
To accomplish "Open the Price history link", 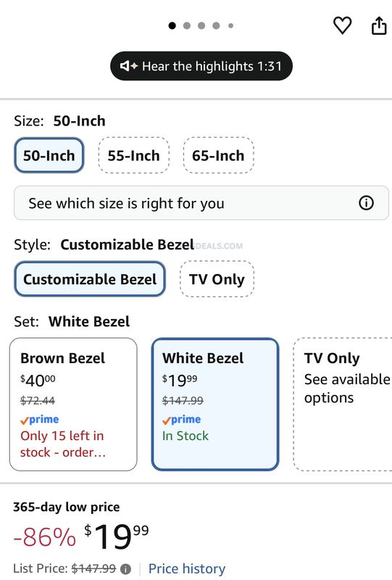I will point(187,568).
